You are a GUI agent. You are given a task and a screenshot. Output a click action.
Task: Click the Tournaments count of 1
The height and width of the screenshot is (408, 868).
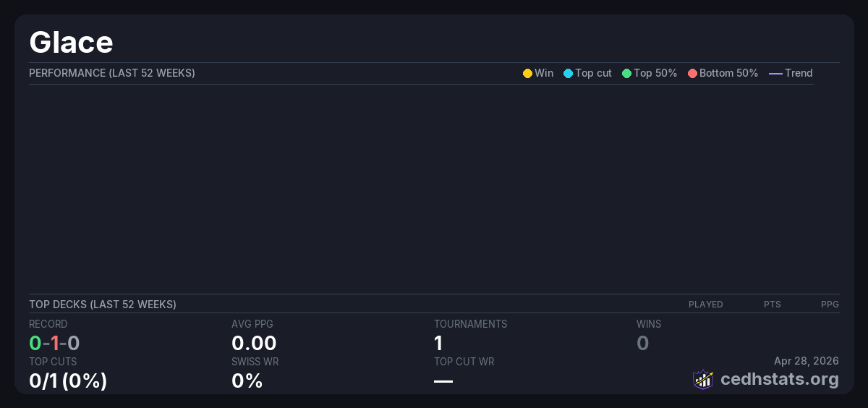(438, 343)
